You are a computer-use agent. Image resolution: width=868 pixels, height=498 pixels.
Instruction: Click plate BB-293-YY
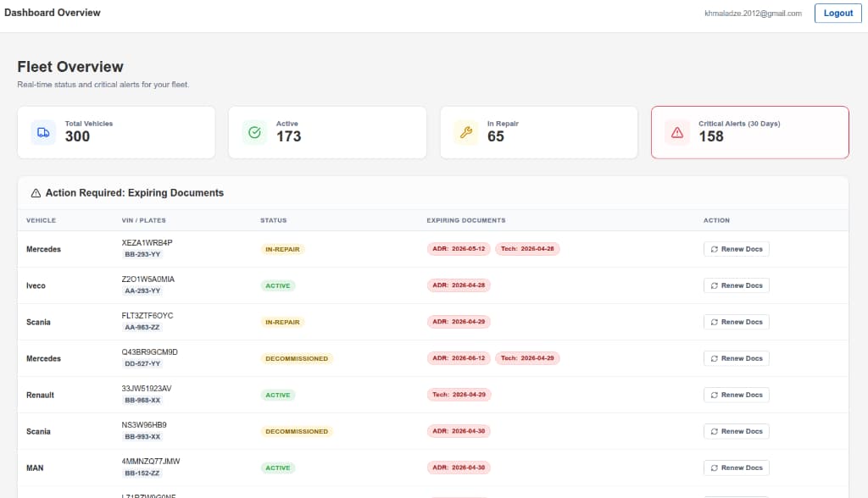pos(142,255)
